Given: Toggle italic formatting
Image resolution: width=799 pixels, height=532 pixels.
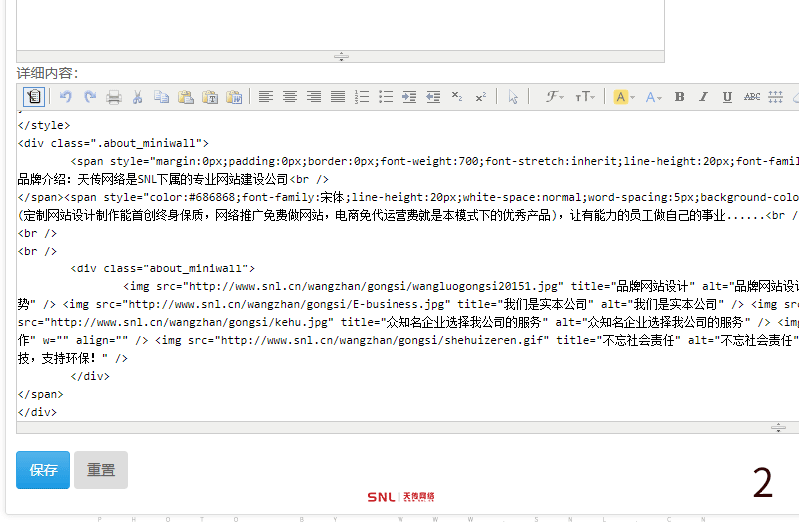Looking at the screenshot, I should [x=703, y=96].
